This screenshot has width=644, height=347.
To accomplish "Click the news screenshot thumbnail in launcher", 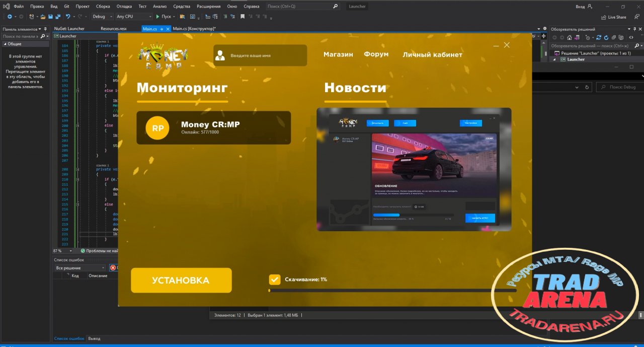I will 414,170.
